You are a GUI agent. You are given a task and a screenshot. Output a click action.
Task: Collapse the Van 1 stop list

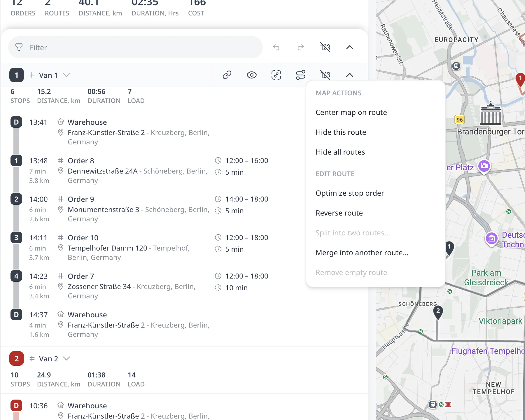(x=350, y=75)
